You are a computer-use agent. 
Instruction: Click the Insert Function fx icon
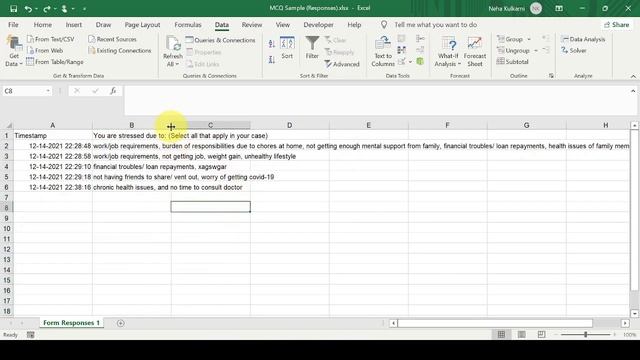[113, 91]
